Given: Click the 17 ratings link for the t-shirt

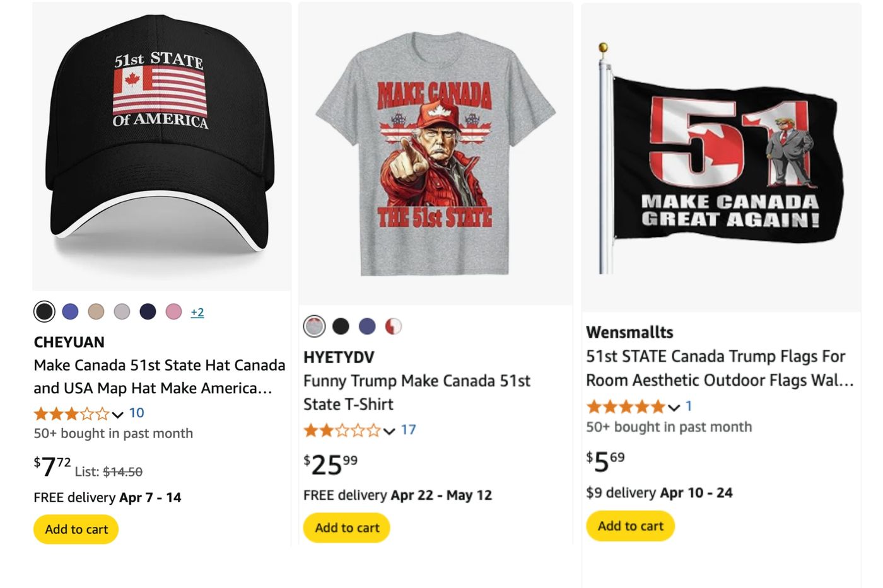Looking at the screenshot, I should point(408,430).
